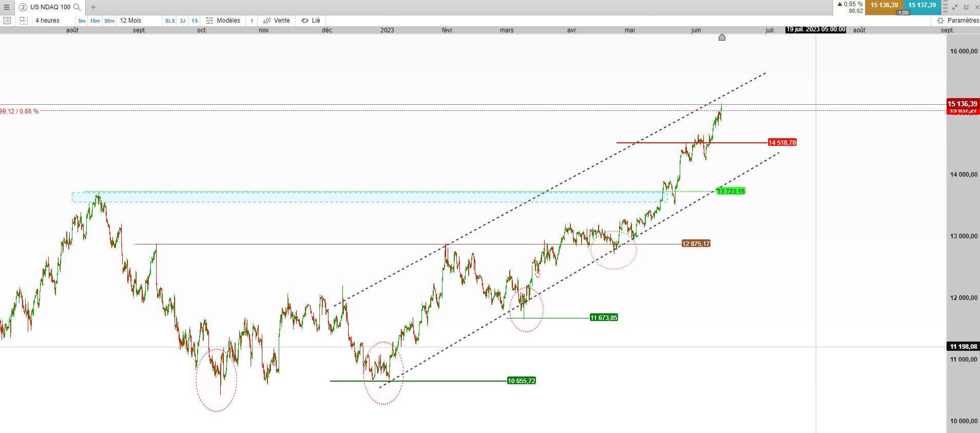Open the Modèles templates menu

[x=223, y=21]
